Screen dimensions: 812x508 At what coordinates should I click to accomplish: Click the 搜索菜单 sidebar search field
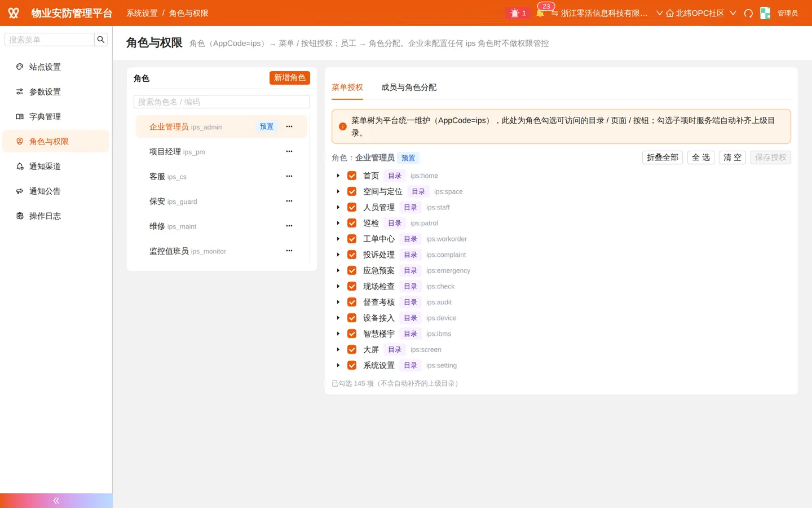point(50,40)
